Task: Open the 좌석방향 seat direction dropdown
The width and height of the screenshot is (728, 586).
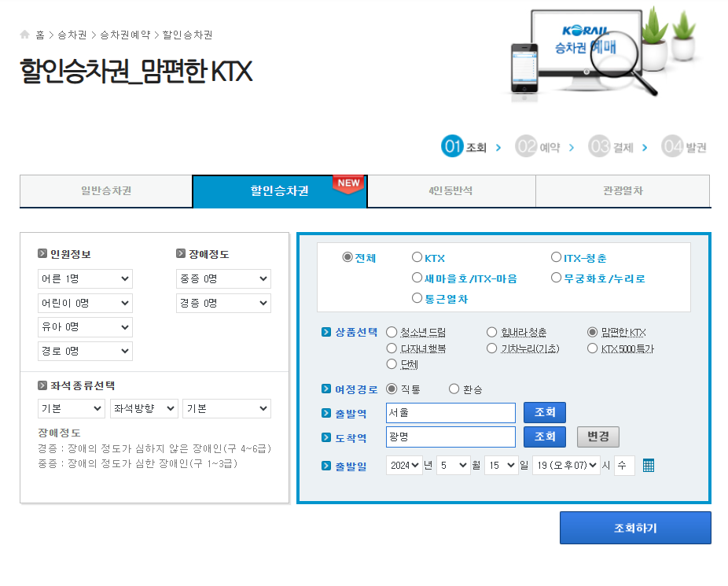Action: 143,408
